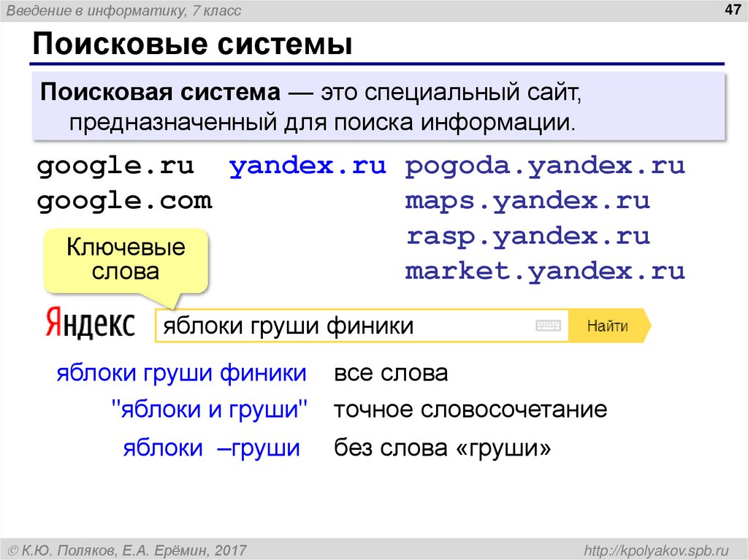Open the pogoda.yandex.ru link
This screenshot has height=560, width=748.
(544, 166)
